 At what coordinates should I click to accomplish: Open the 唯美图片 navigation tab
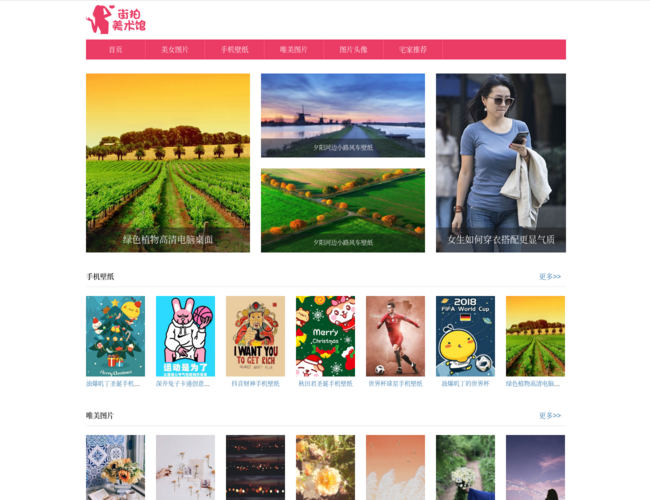point(294,50)
